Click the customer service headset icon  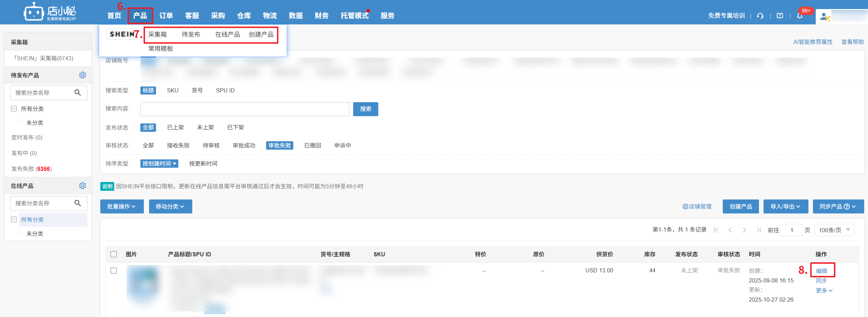tap(760, 16)
